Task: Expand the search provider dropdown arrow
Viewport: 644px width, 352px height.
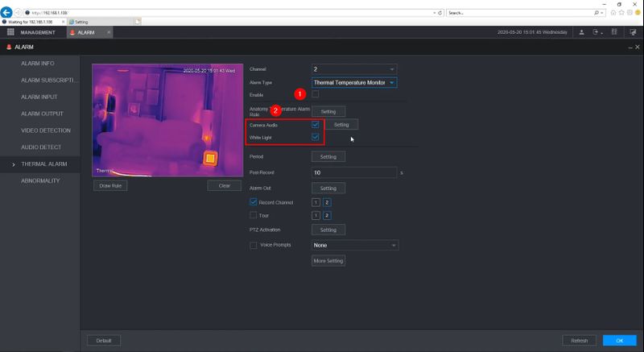Action: pyautogui.click(x=602, y=13)
